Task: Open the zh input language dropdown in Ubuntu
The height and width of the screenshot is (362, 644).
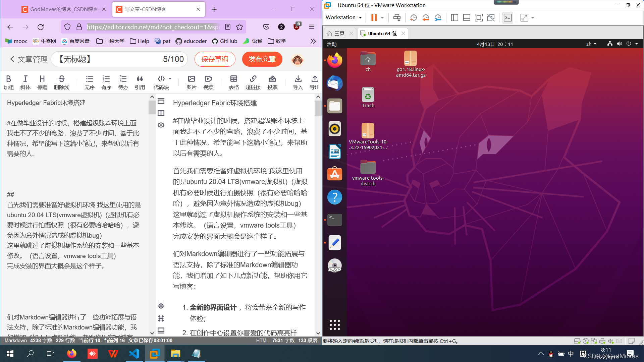Action: point(591,44)
